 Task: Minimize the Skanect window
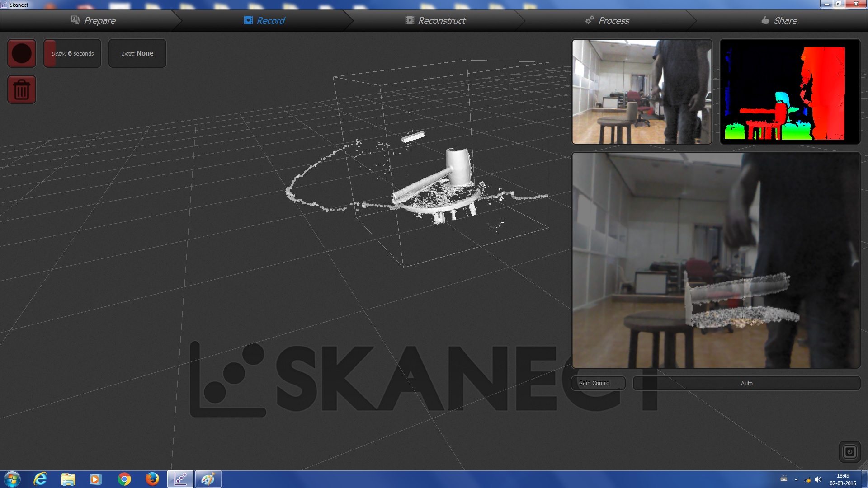(827, 4)
